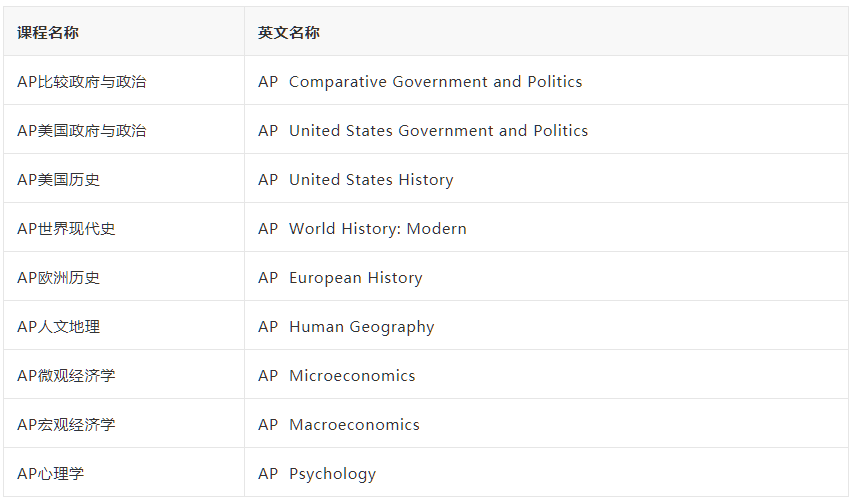
Task: Click AP World History: Modern entry
Action: 362,229
